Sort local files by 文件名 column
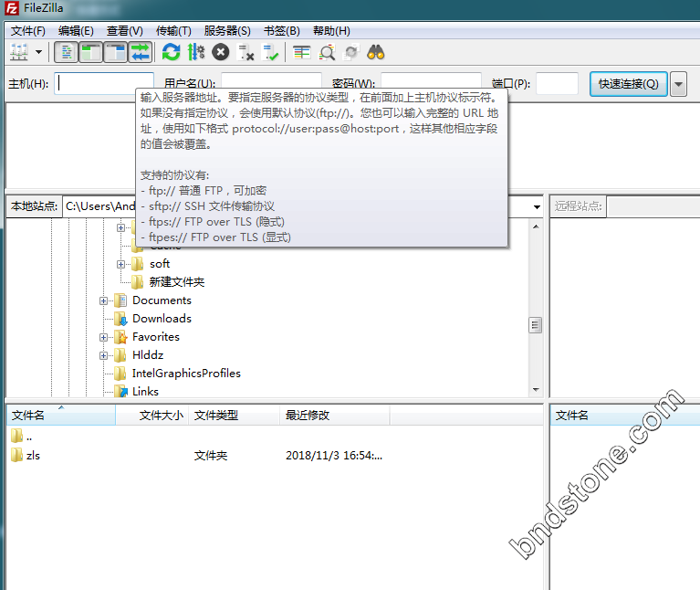Image resolution: width=700 pixels, height=590 pixels. pyautogui.click(x=61, y=416)
